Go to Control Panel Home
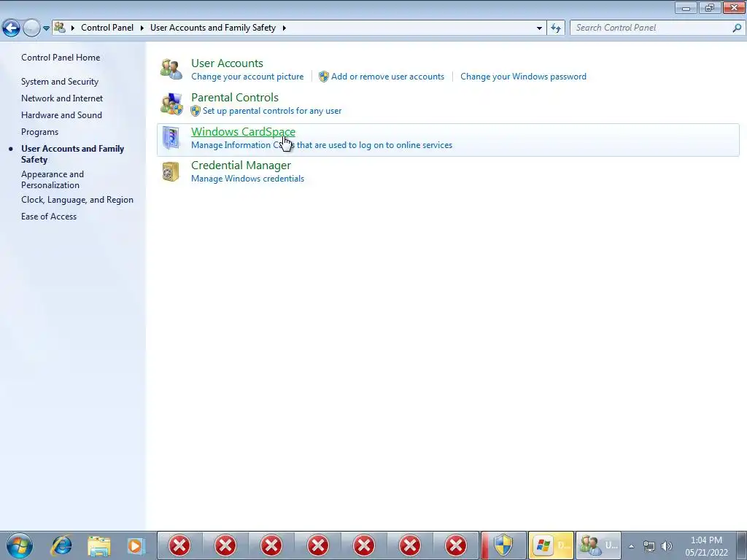 pos(61,57)
